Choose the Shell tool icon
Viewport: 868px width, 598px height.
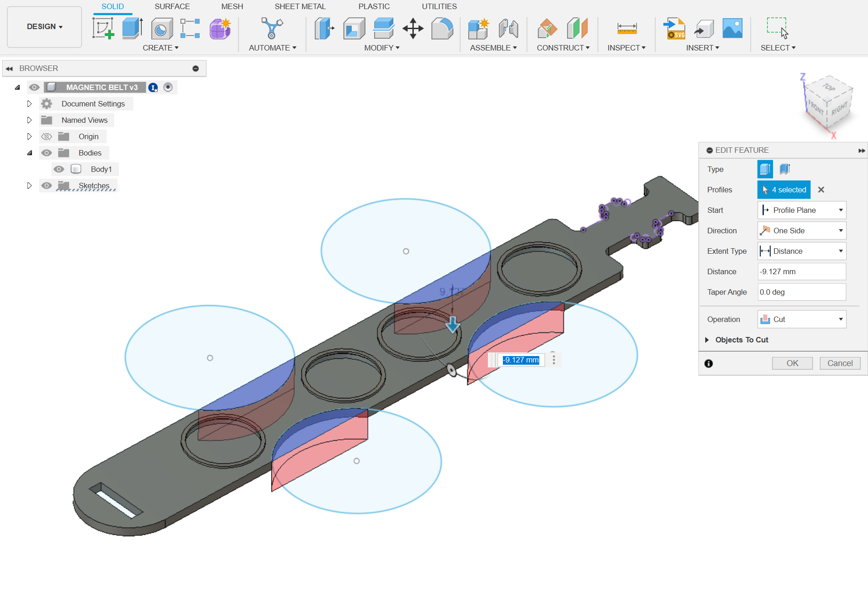354,28
